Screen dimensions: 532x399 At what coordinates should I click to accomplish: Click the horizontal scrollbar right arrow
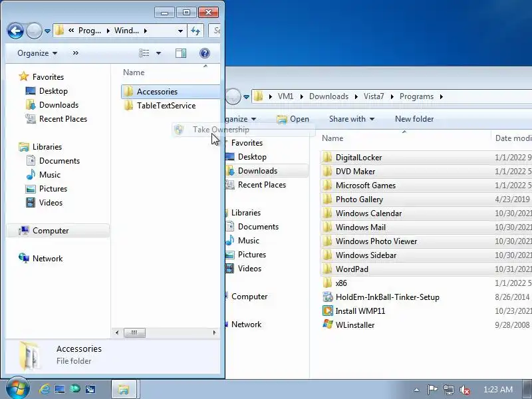point(214,332)
